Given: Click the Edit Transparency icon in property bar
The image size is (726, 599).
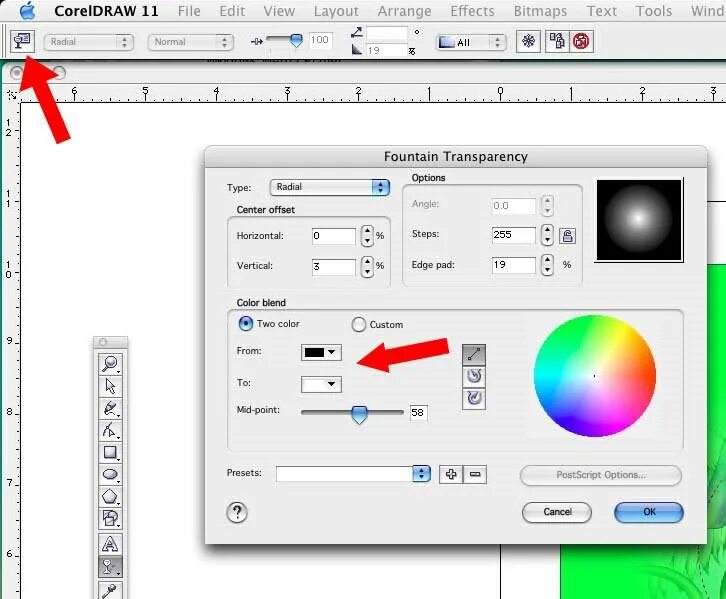Looking at the screenshot, I should (22, 41).
